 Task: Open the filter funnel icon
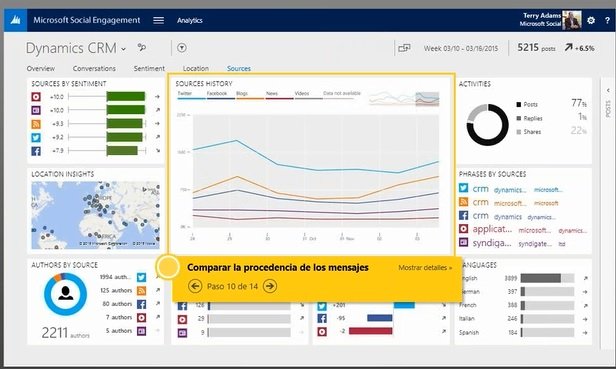(182, 48)
